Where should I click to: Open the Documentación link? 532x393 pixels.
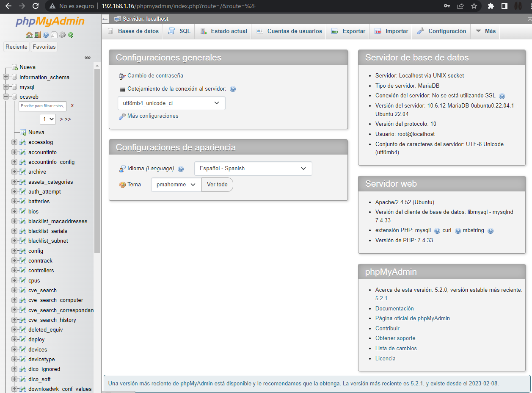[x=394, y=309]
